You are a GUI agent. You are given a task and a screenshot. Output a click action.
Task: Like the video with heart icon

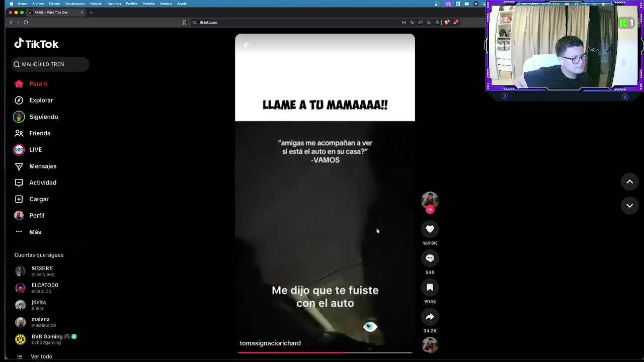pos(430,229)
